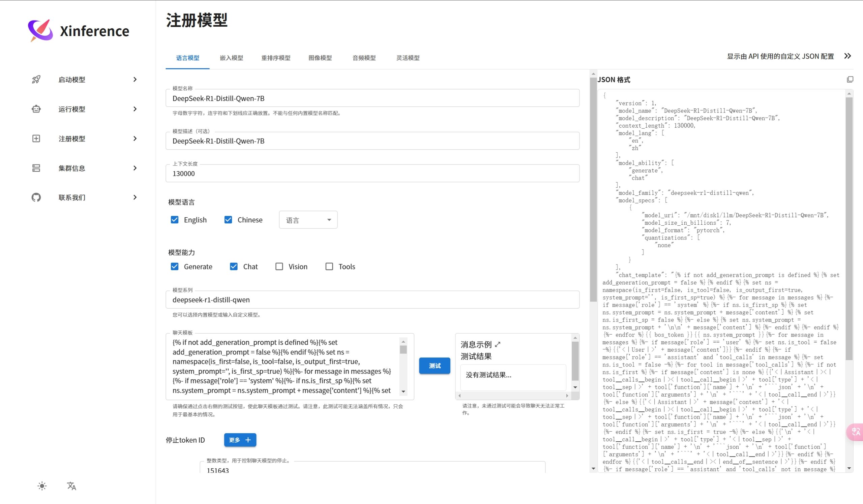Switch to the 重排序模型 tab
The height and width of the screenshot is (504, 863).
pyautogui.click(x=276, y=58)
